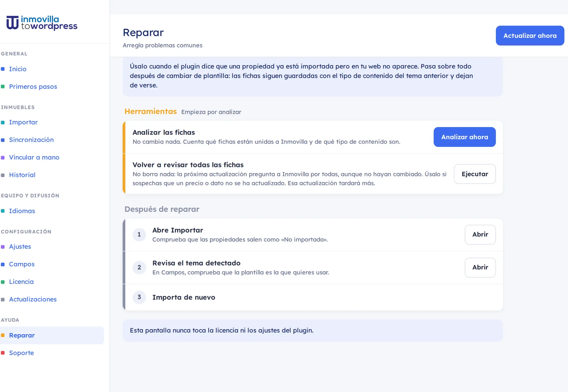Select Sincronización in the sidebar

[31, 140]
